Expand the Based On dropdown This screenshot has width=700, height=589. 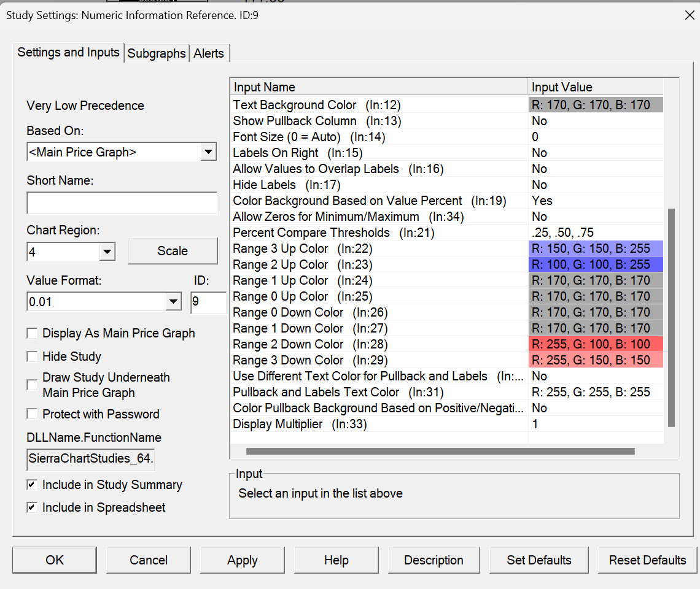(209, 152)
